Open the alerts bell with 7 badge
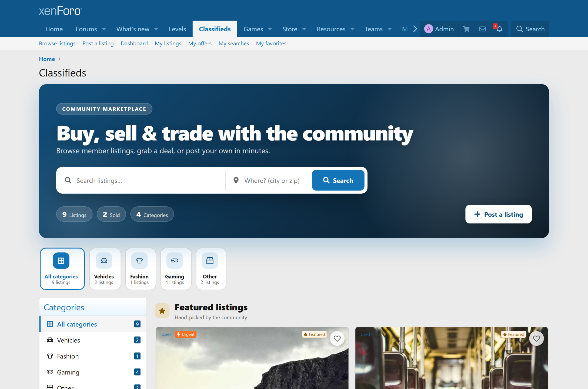 pos(498,29)
